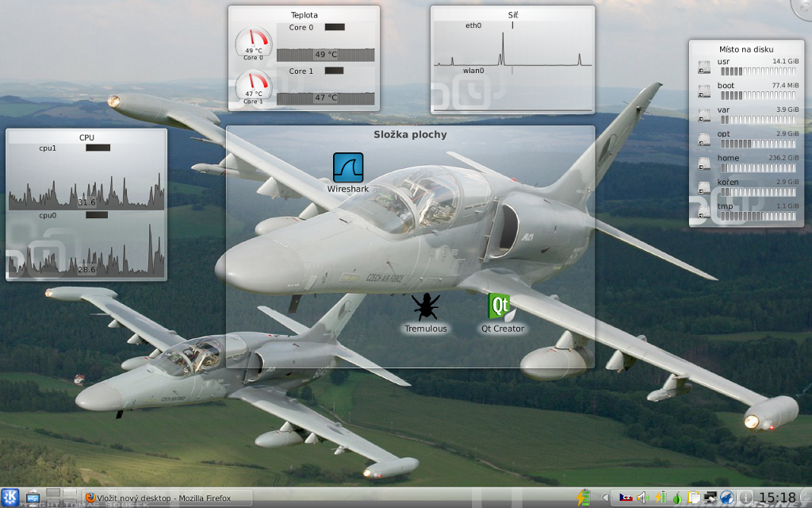Screen dimensions: 812x508
Task: Open the KDE application launcher menu
Action: (x=10, y=498)
